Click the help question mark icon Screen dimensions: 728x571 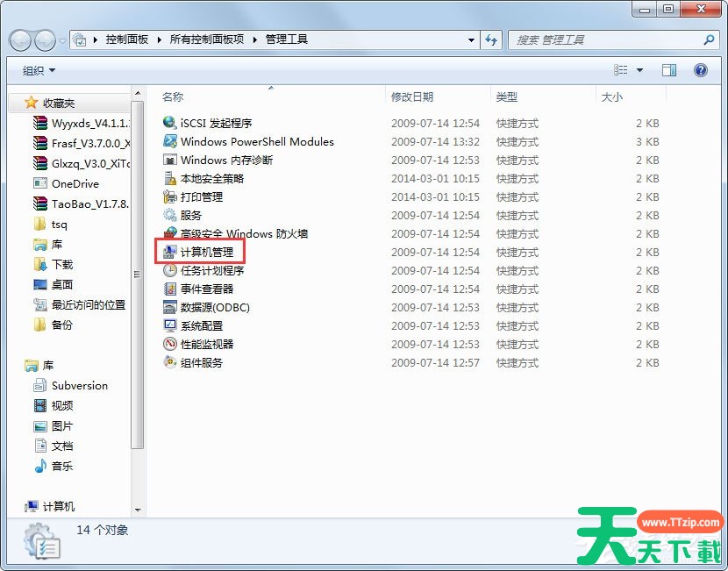(700, 70)
